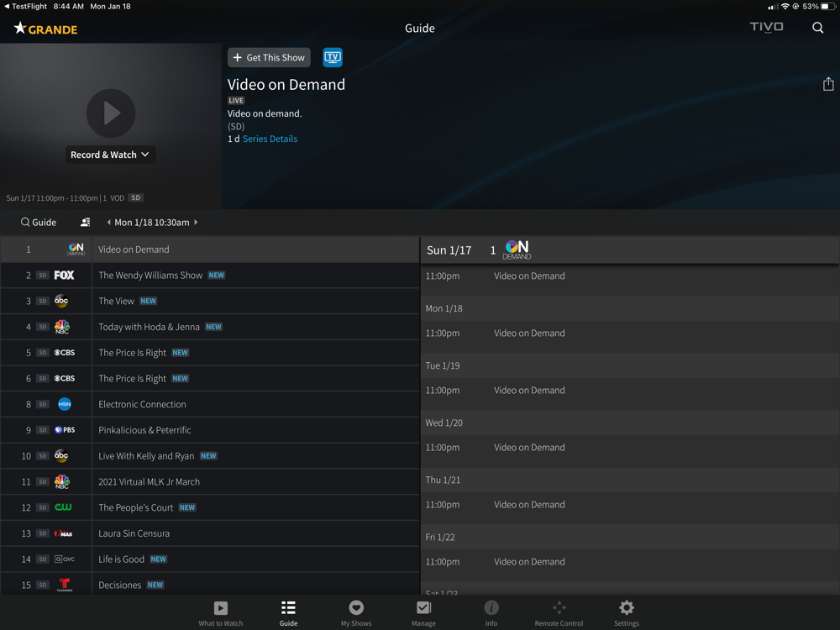Image resolution: width=840 pixels, height=630 pixels.
Task: Select The Wendy Williams Show listing
Action: click(255, 275)
